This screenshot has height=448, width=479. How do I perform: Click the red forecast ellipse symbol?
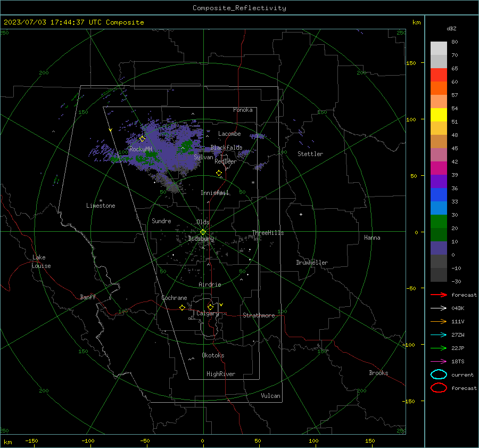[439, 388]
